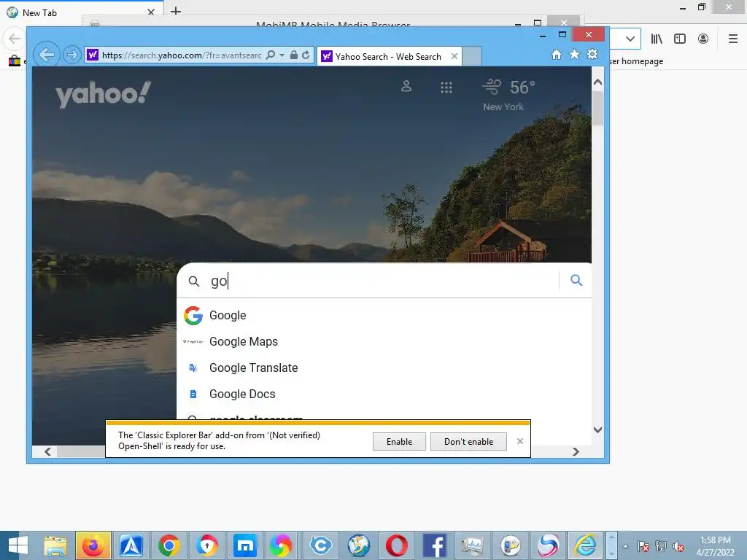747x560 pixels.
Task: Select the Yahoo Search - Web Search tab
Action: point(389,57)
